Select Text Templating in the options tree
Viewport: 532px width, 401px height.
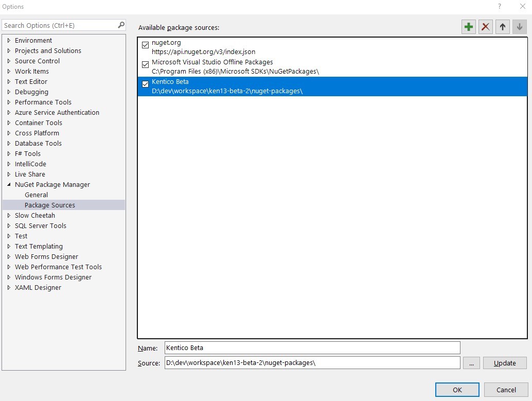(x=39, y=246)
